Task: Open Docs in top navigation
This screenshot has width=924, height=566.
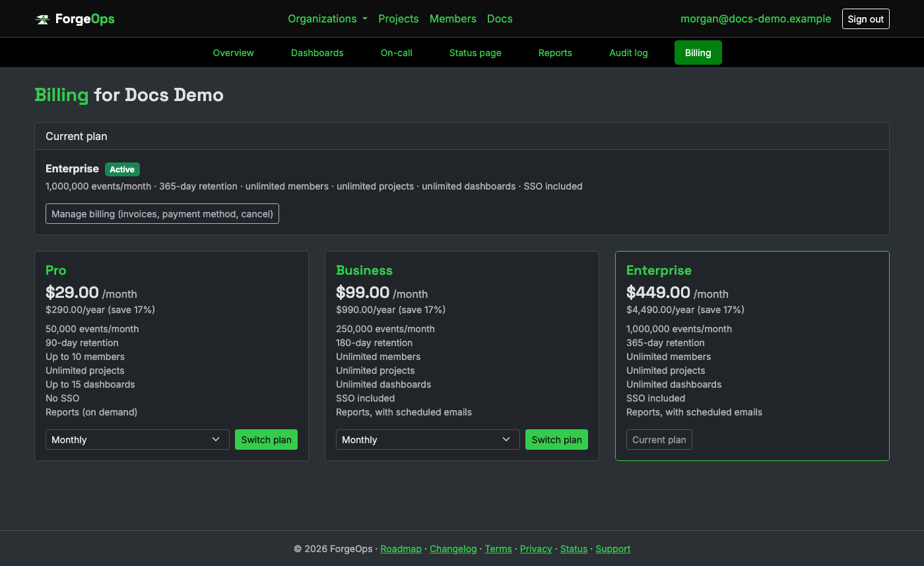Action: pos(500,18)
